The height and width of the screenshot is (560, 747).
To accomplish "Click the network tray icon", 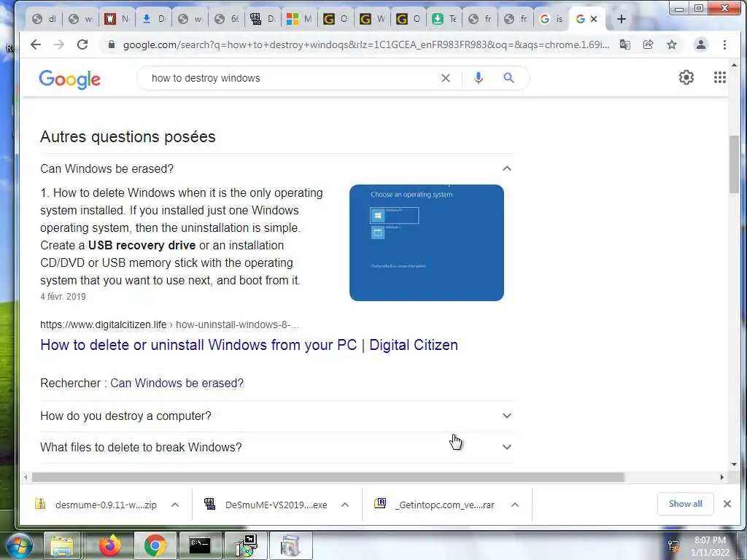I will click(x=673, y=546).
